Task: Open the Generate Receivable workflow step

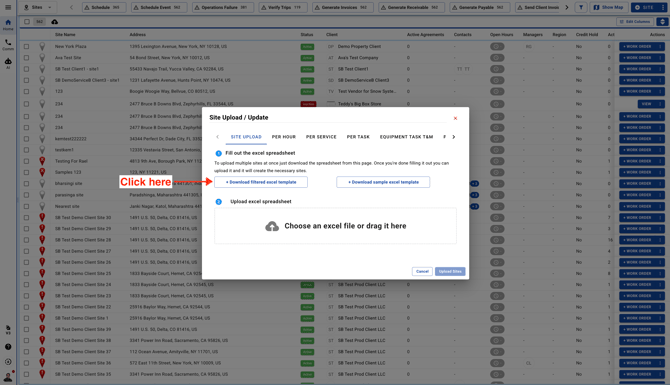Action: (411, 7)
